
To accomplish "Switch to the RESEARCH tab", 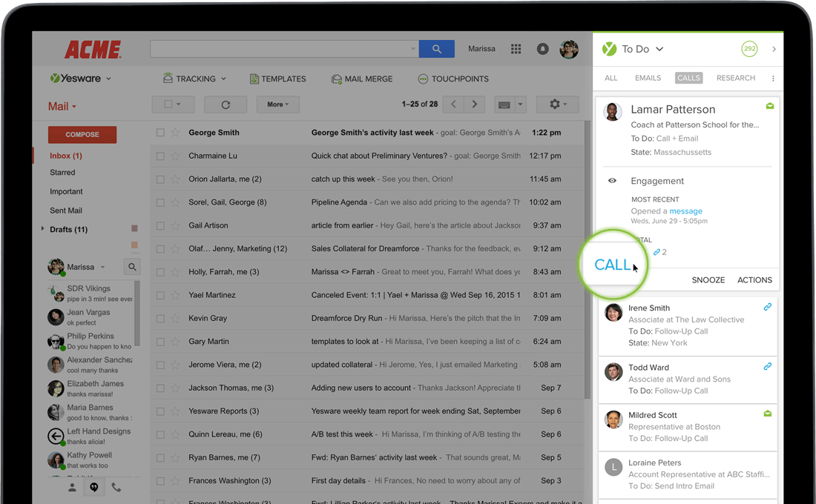I will (x=735, y=78).
